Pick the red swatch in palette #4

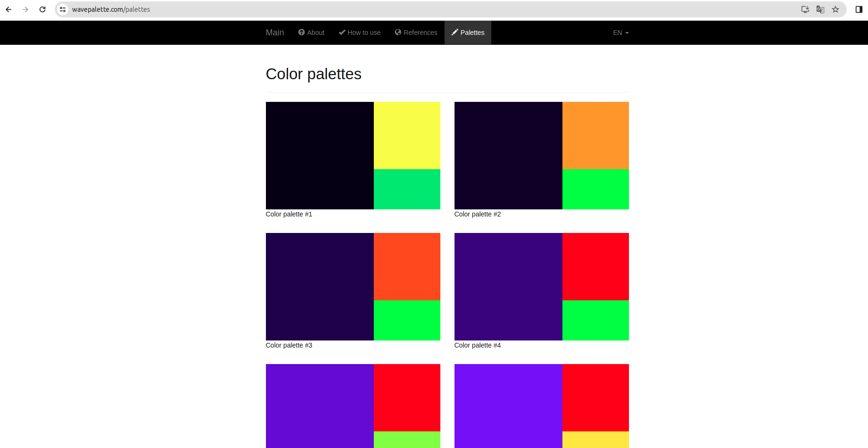point(595,266)
